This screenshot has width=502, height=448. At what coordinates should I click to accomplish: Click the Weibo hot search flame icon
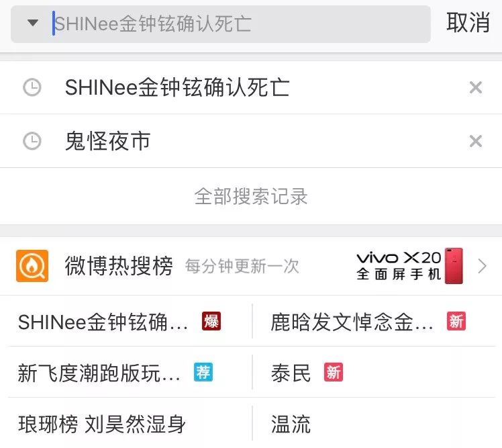coord(32,266)
